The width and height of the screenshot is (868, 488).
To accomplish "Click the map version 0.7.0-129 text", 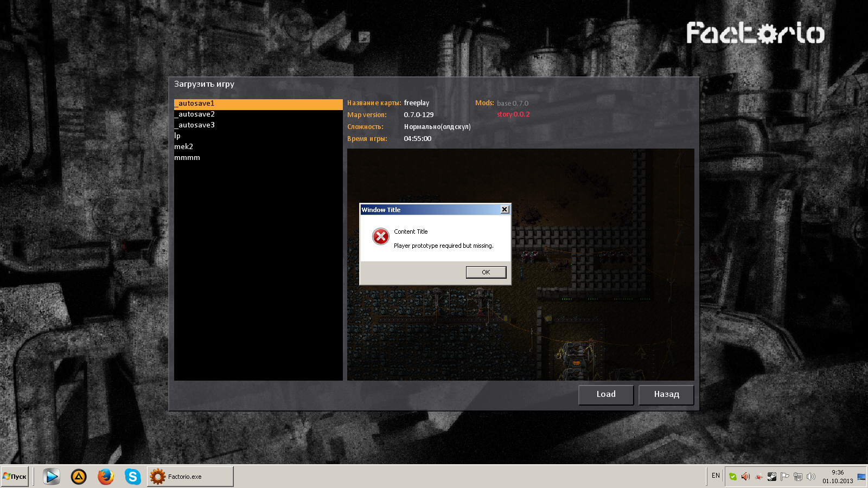I will pyautogui.click(x=419, y=115).
